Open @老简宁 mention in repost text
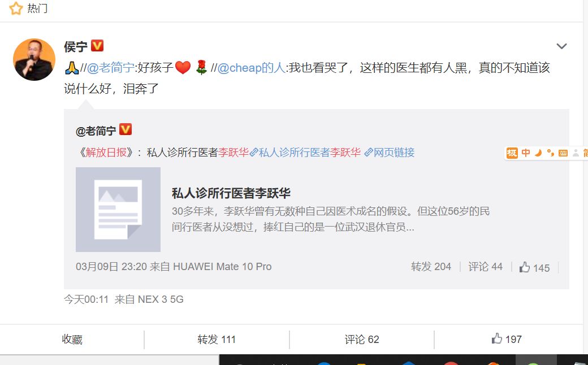588x365 pixels. [111, 68]
